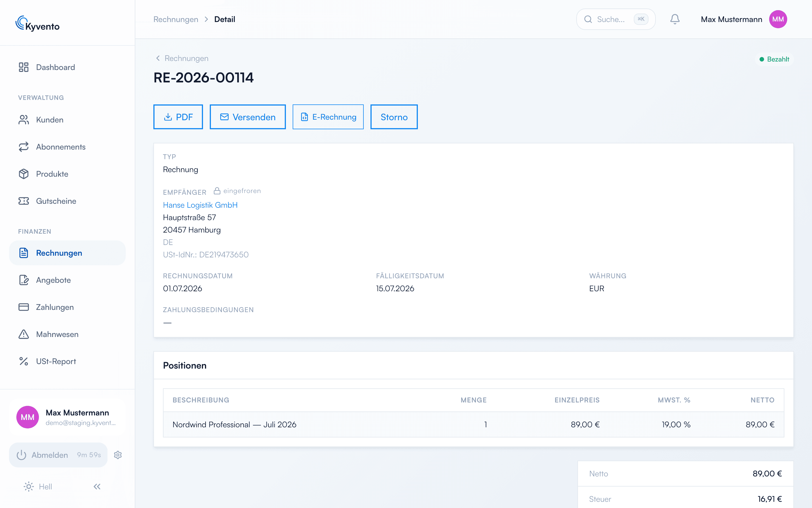The width and height of the screenshot is (812, 508).
Task: Go to Mahnwesen
Action: (x=67, y=334)
